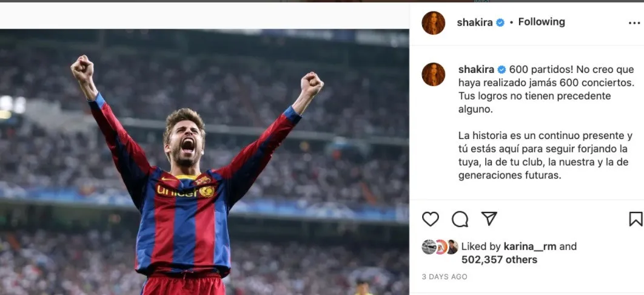Screen dimensions: 644x295
Task: Click the verified badge in the header
Action: pyautogui.click(x=501, y=22)
